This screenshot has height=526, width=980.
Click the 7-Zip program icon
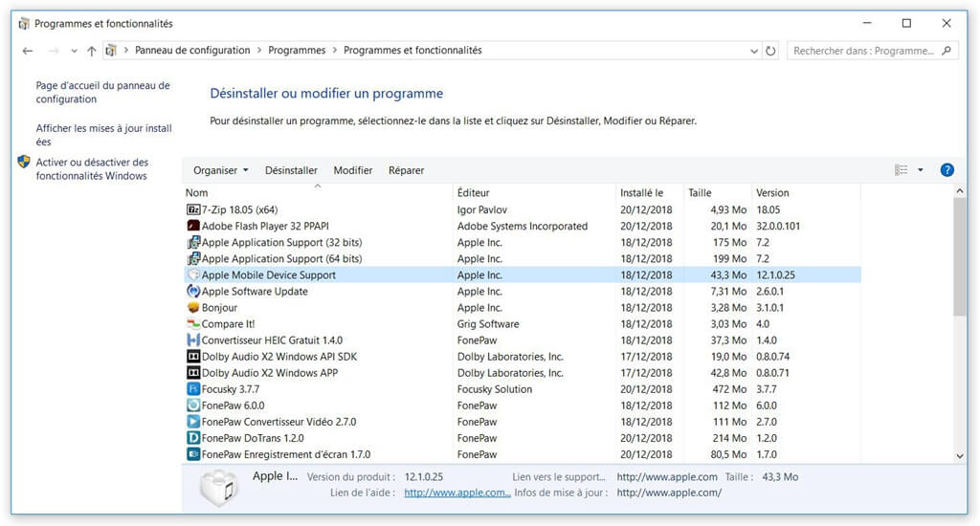pos(193,209)
